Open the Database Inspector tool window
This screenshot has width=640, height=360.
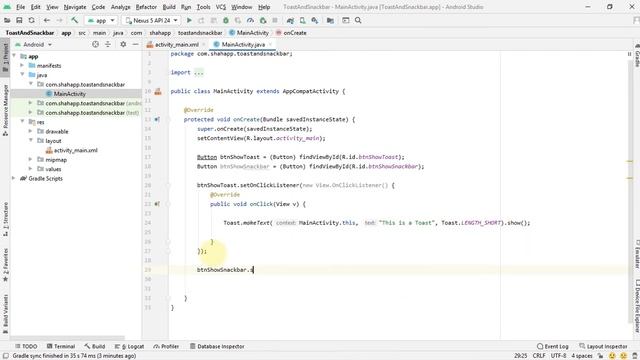pyautogui.click(x=217, y=346)
